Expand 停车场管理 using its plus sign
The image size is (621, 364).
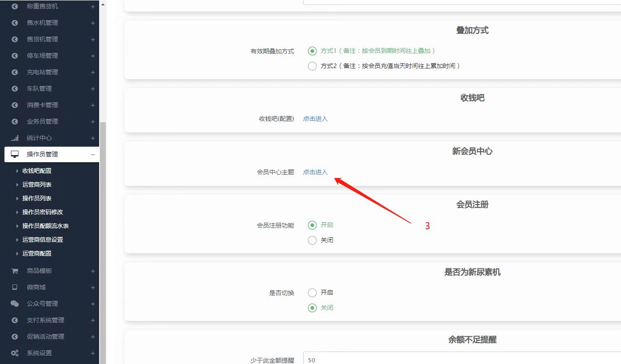tap(92, 56)
